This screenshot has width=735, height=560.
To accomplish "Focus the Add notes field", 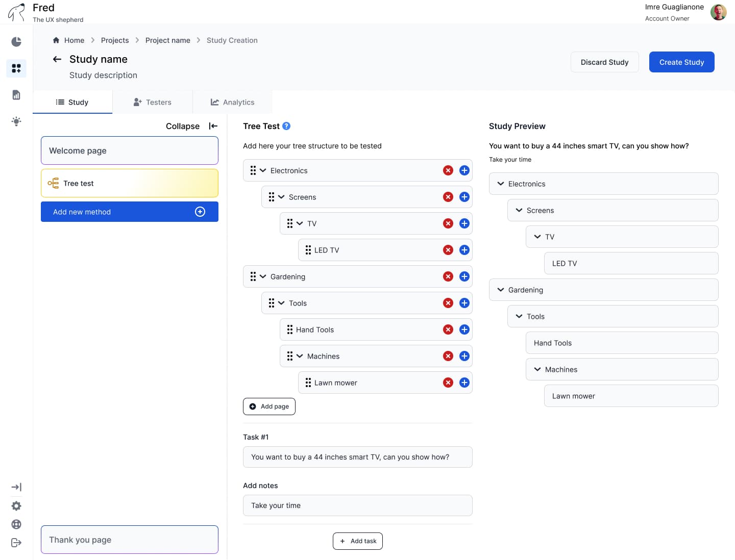I will (358, 505).
